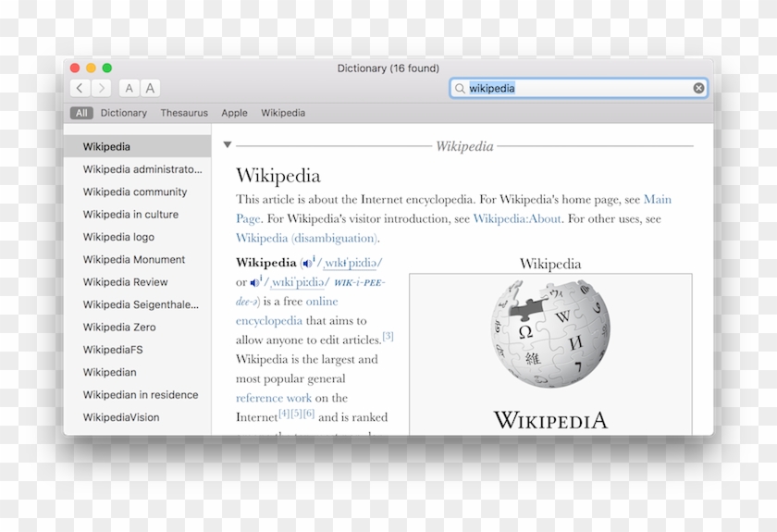Click citation [5] footnote link
Image resolution: width=777 pixels, height=532 pixels.
296,413
